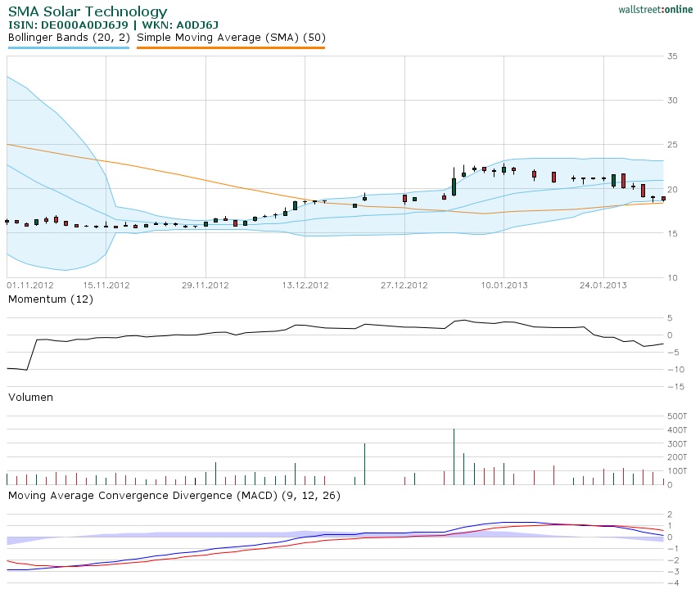Click the 10.01.2013 date axis label
700x589 pixels.
pos(503,286)
